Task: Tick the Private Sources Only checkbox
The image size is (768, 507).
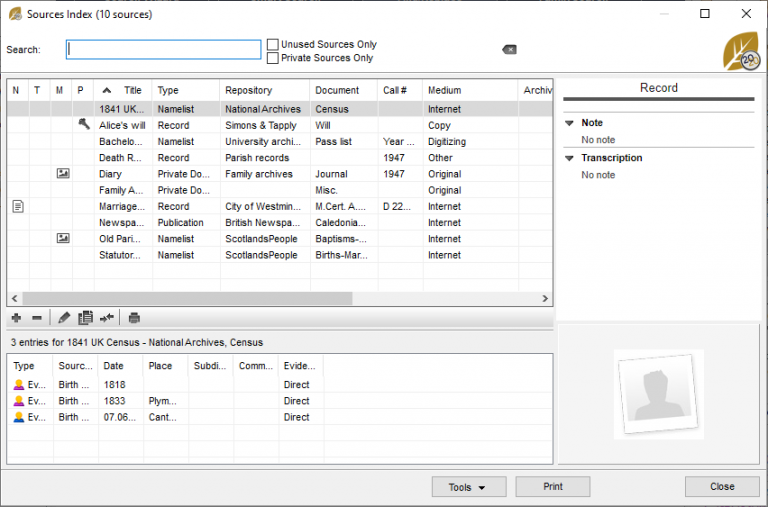Action: coord(273,58)
